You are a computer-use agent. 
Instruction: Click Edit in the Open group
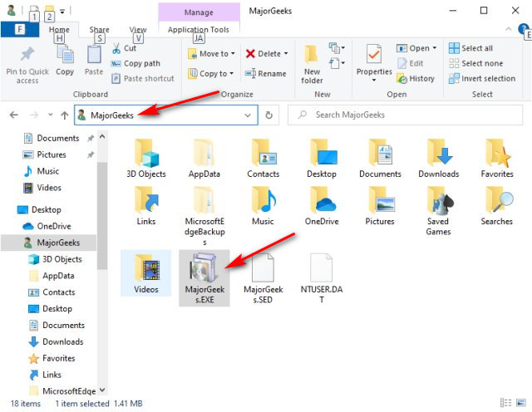(x=410, y=63)
